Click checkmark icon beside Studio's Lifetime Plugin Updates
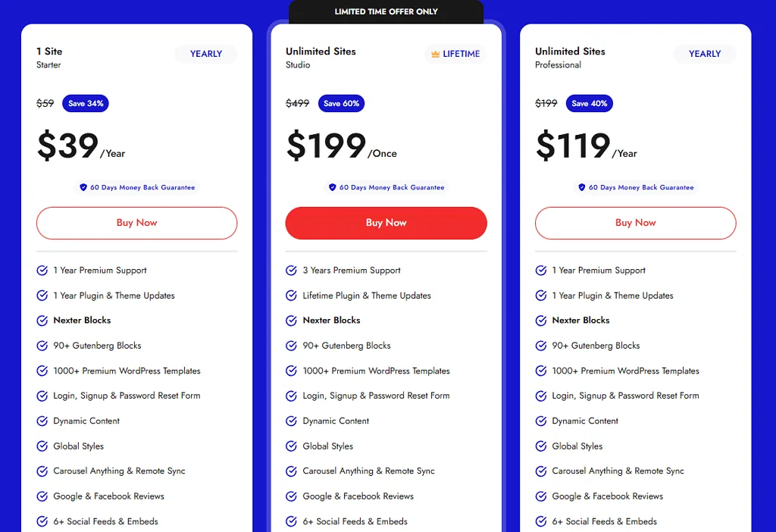The image size is (776, 532). 292,296
